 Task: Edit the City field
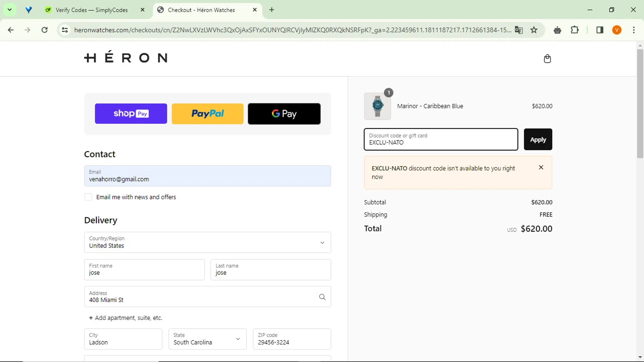(x=123, y=339)
